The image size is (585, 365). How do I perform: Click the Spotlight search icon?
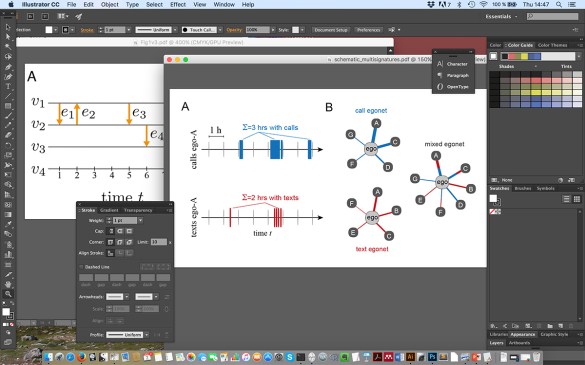559,4
